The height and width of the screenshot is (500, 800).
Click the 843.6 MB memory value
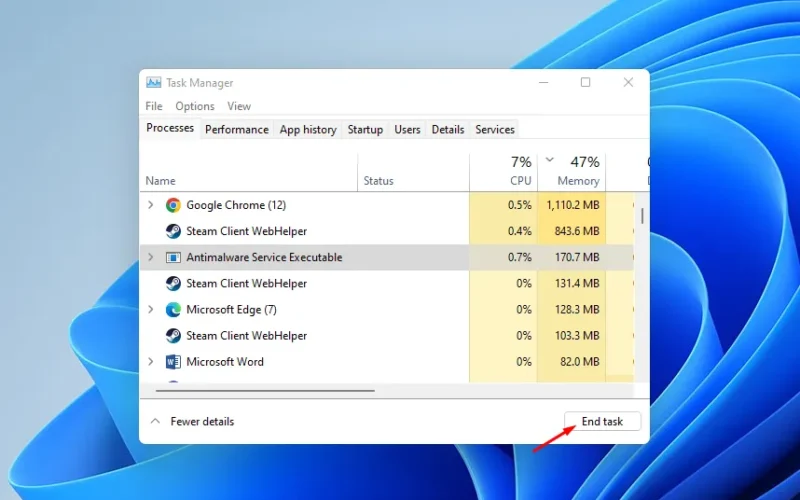pyautogui.click(x=577, y=231)
